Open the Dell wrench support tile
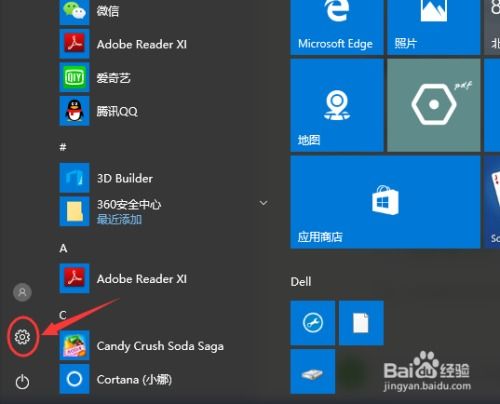 pos(313,323)
